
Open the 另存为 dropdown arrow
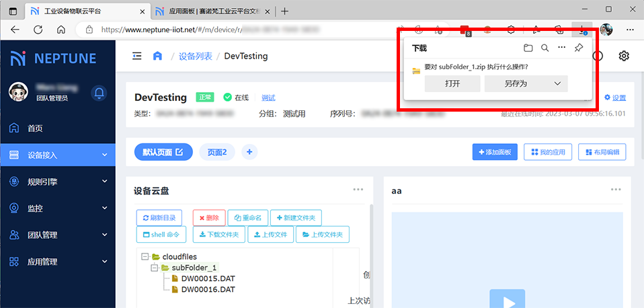tap(557, 83)
